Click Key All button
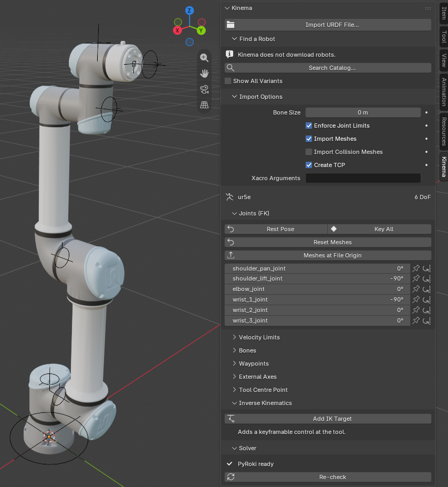448x487 pixels. pos(379,229)
